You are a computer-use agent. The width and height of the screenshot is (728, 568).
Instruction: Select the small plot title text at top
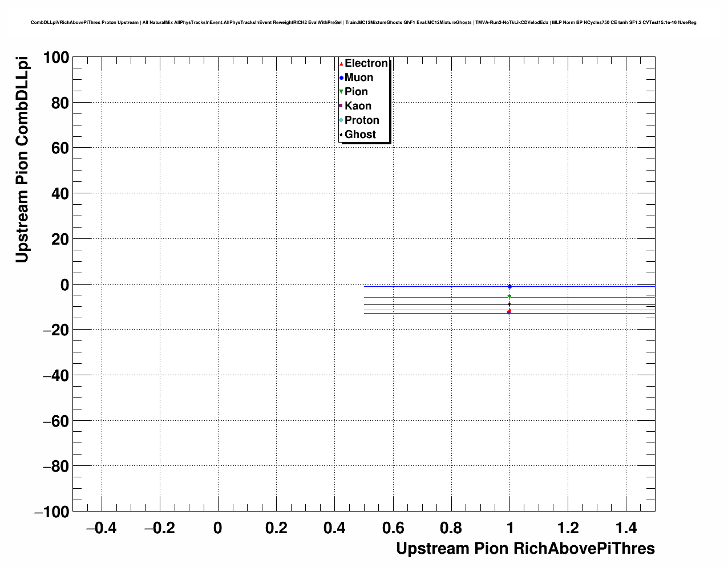point(363,22)
